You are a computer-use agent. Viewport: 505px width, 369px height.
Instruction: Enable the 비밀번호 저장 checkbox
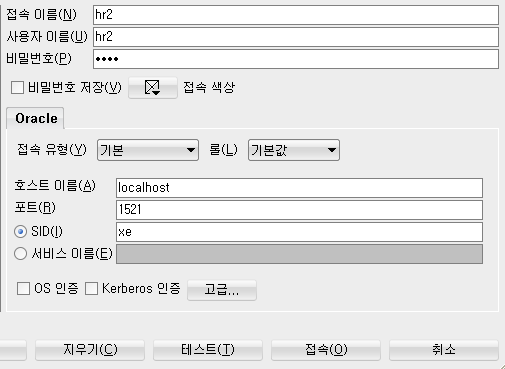point(17,88)
